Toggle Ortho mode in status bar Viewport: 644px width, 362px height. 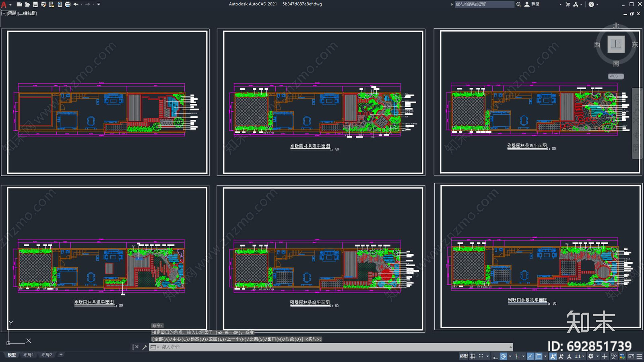tap(495, 356)
